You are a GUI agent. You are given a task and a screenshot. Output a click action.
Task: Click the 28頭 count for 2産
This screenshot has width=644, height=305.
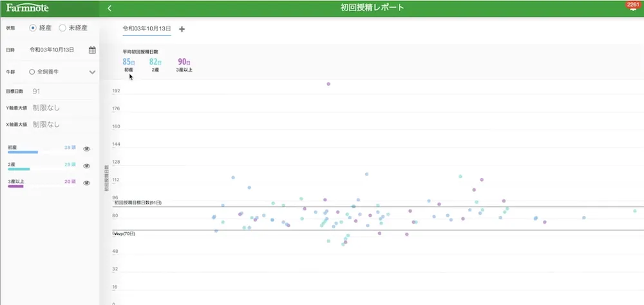[70, 164]
